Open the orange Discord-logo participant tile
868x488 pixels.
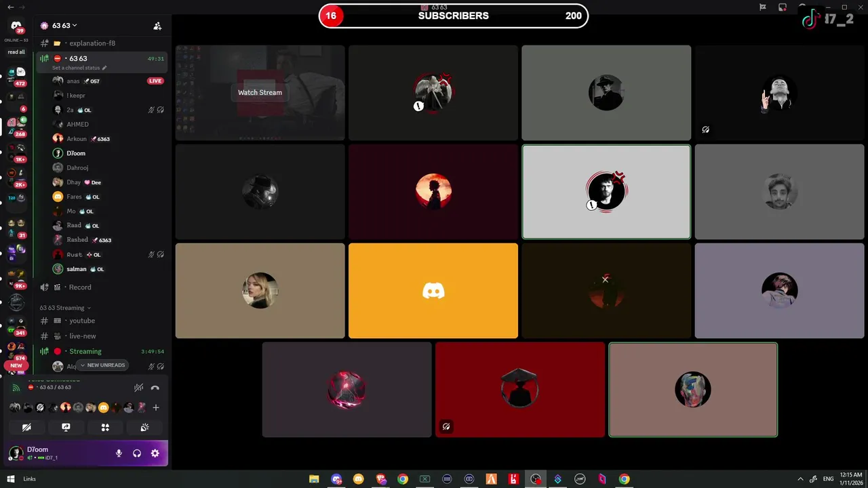(x=433, y=291)
